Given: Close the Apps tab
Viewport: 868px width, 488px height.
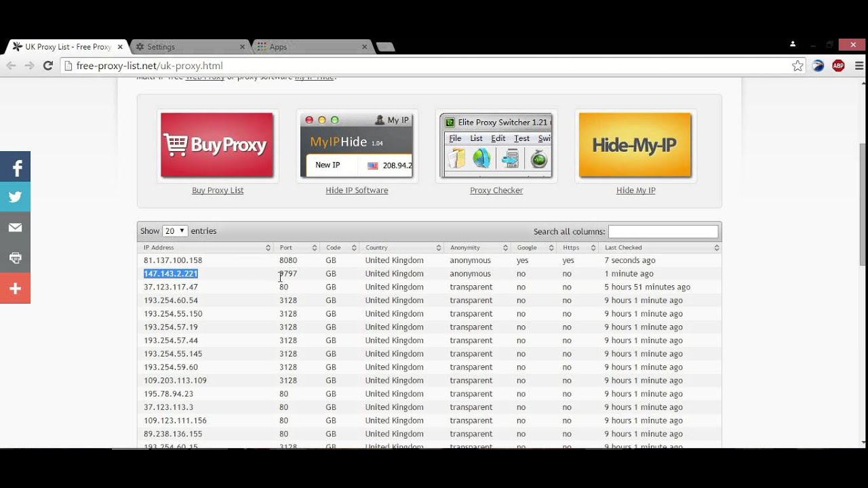Looking at the screenshot, I should tap(364, 47).
